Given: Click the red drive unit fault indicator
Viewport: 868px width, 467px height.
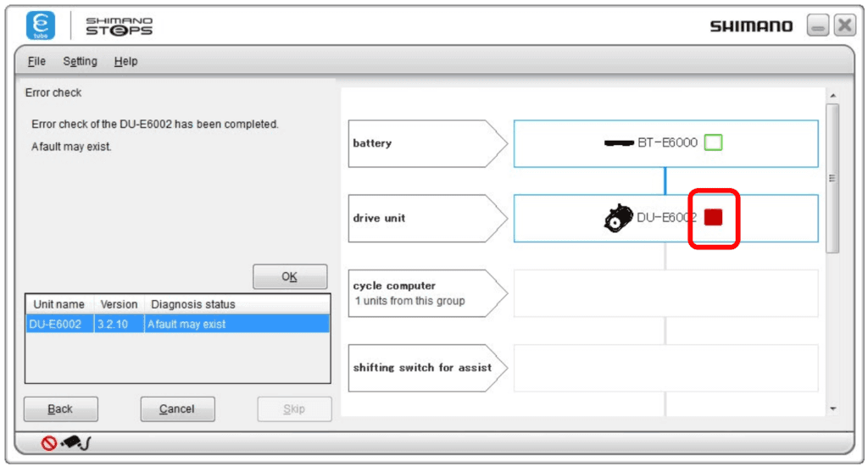Looking at the screenshot, I should [713, 218].
